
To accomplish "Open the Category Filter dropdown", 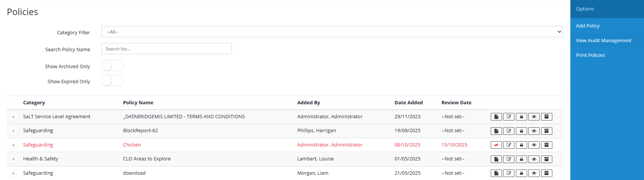I will tap(332, 32).
